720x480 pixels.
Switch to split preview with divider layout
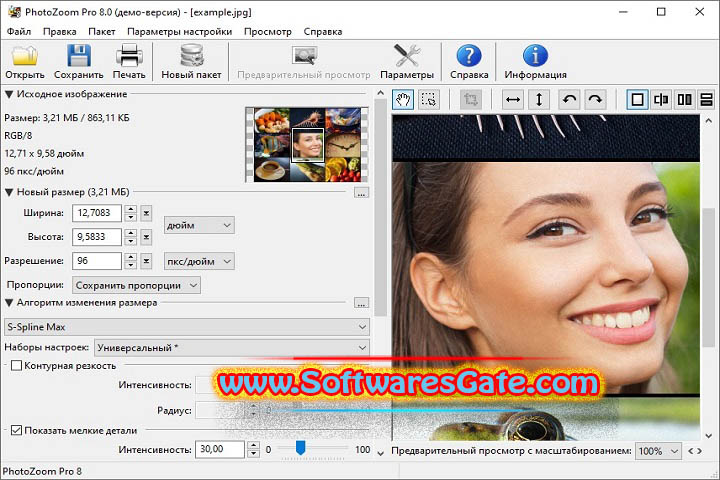coord(661,99)
